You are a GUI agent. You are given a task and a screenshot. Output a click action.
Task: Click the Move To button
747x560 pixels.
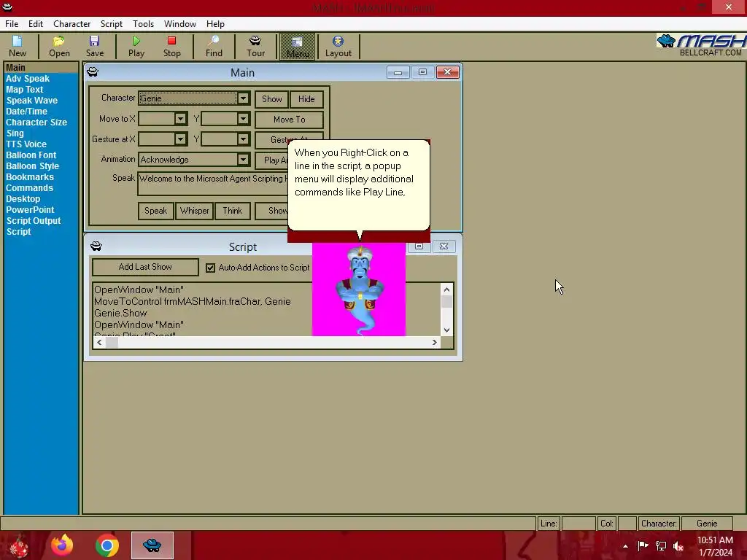pos(289,120)
